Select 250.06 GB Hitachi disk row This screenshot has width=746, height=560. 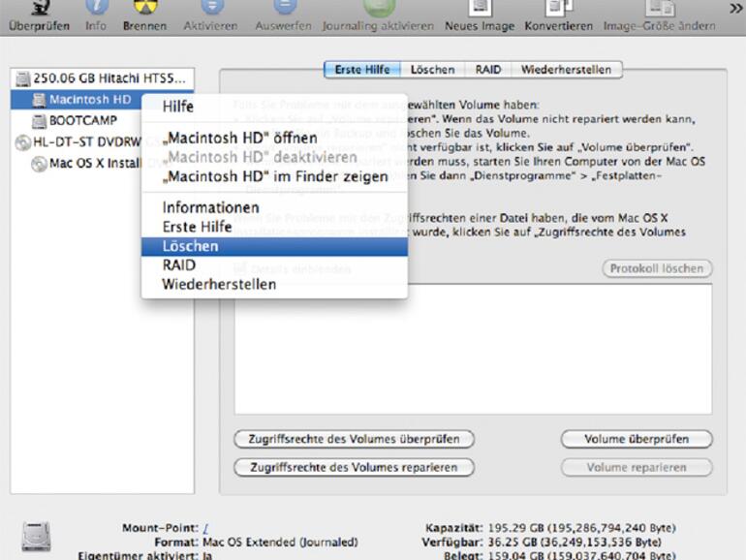(x=103, y=78)
